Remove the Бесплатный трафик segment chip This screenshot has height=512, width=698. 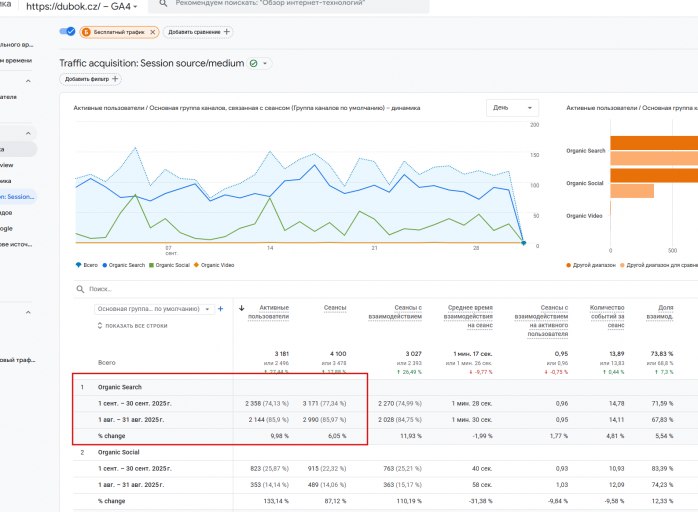click(152, 32)
